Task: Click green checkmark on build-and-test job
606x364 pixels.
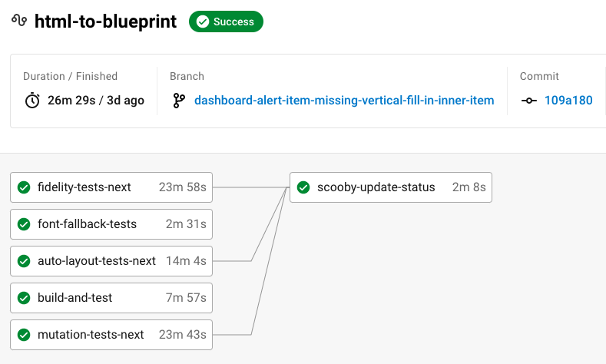Action: coord(24,298)
